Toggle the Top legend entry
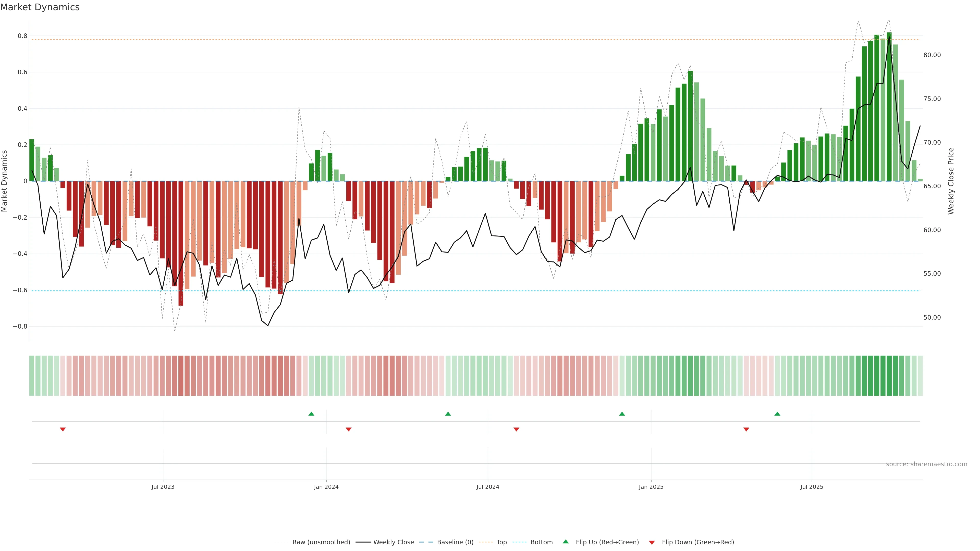 [x=501, y=542]
